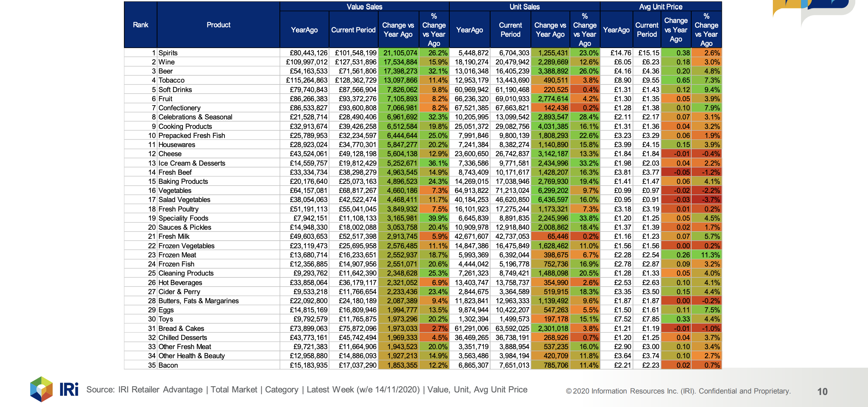Select the Fresh Beef product cell
Image resolution: width=868 pixels, height=407 pixels.
click(218, 172)
